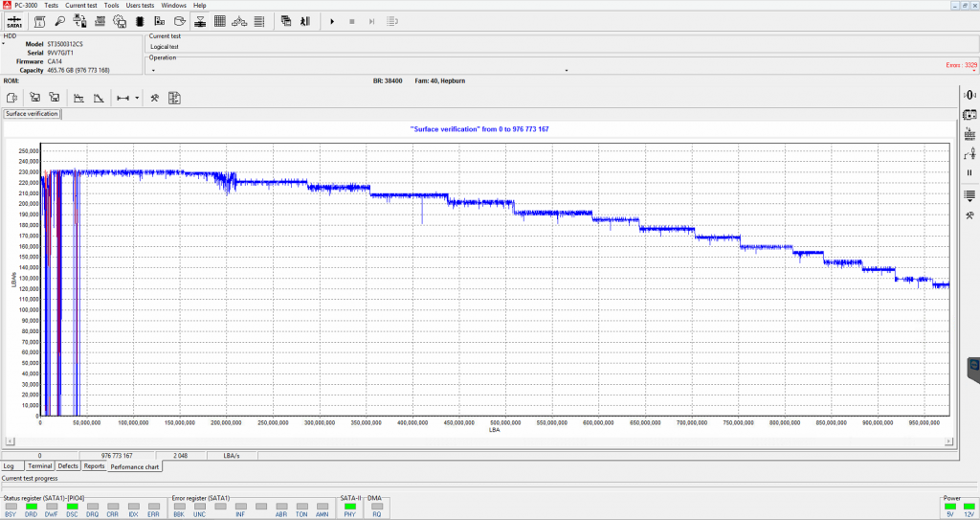Select the Surface verification tab
980x520 pixels.
pyautogui.click(x=32, y=114)
